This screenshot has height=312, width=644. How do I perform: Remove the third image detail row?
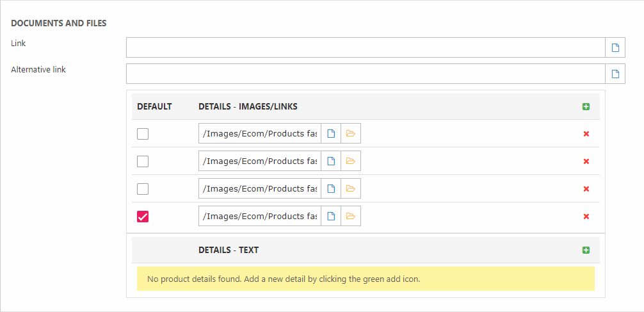(x=586, y=189)
